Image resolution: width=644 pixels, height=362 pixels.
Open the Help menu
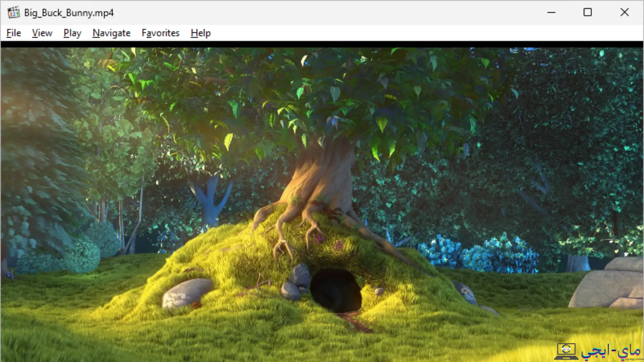(201, 33)
